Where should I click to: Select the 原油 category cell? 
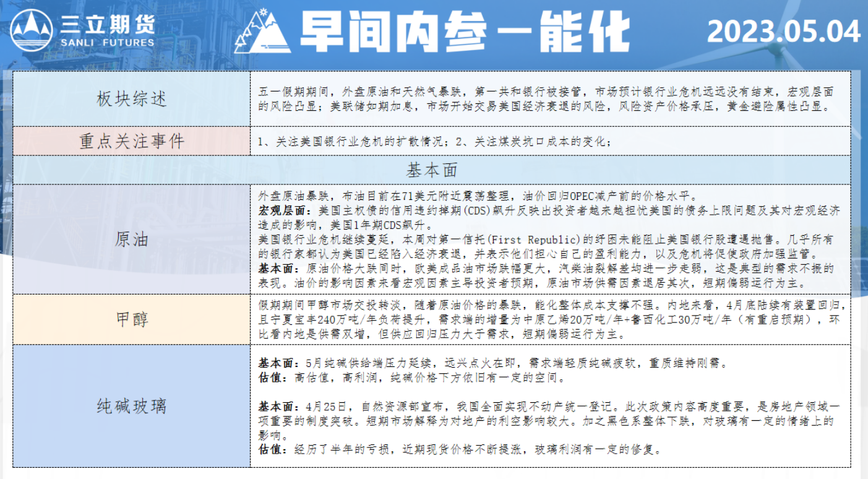[x=132, y=239]
